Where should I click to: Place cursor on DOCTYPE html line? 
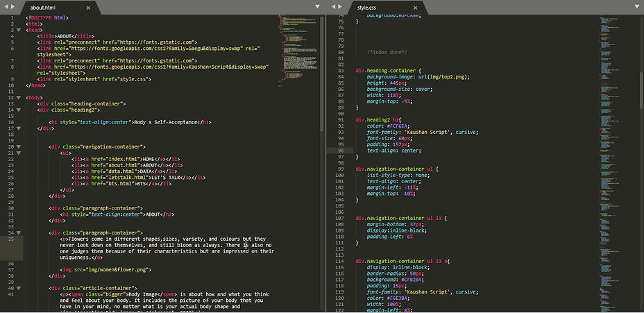46,17
